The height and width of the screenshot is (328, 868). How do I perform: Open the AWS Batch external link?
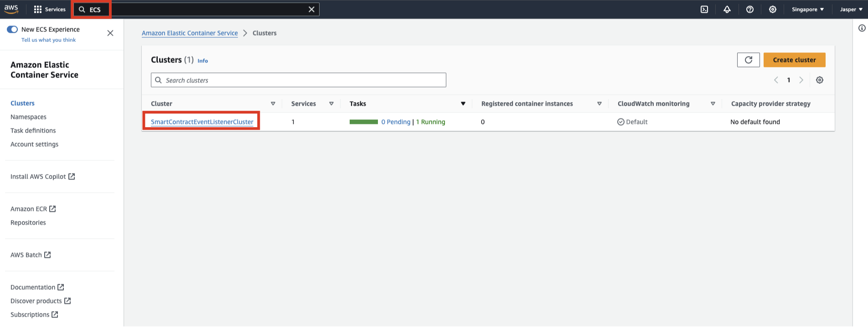click(x=31, y=255)
